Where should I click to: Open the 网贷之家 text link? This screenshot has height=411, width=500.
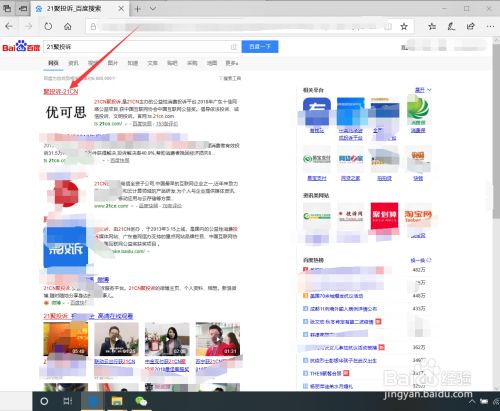pyautogui.click(x=350, y=179)
